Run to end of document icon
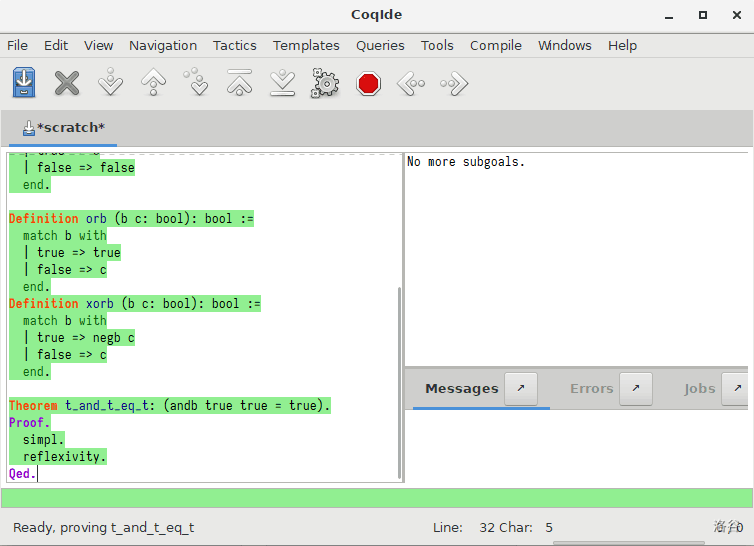754x546 pixels. coord(282,83)
